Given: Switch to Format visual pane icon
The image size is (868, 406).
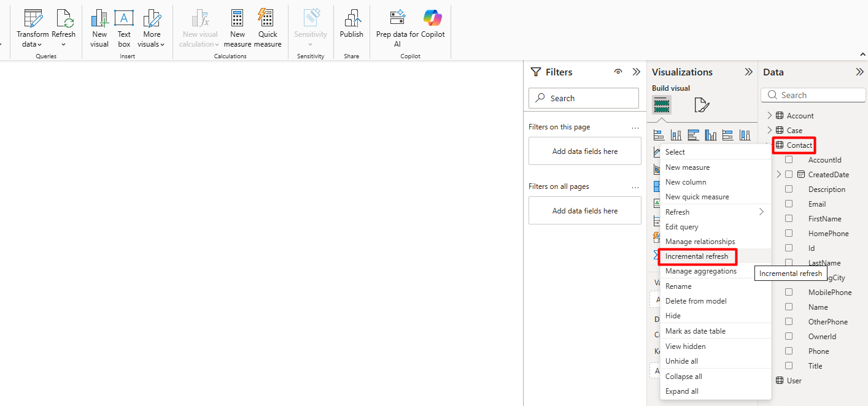Looking at the screenshot, I should point(702,105).
